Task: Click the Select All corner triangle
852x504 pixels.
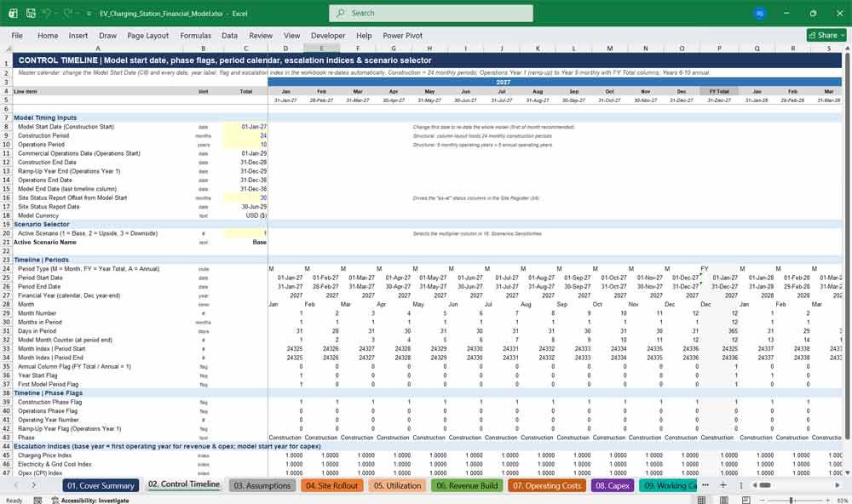Action: click(7, 49)
